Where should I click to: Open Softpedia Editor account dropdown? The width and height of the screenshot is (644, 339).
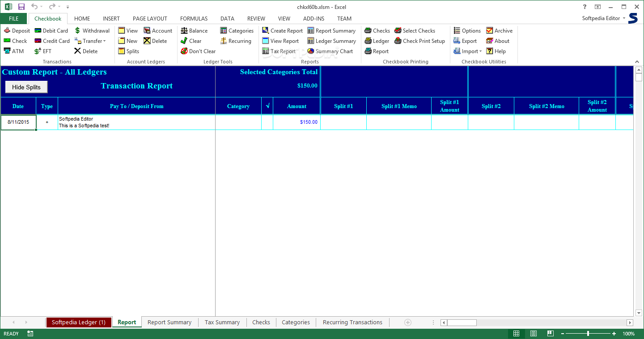603,18
